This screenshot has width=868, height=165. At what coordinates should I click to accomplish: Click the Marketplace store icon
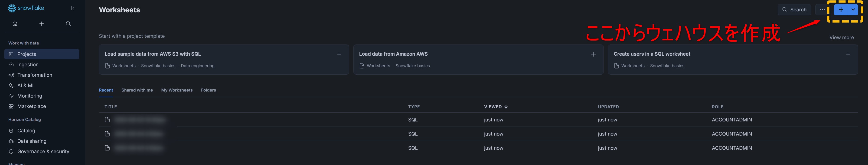click(11, 106)
